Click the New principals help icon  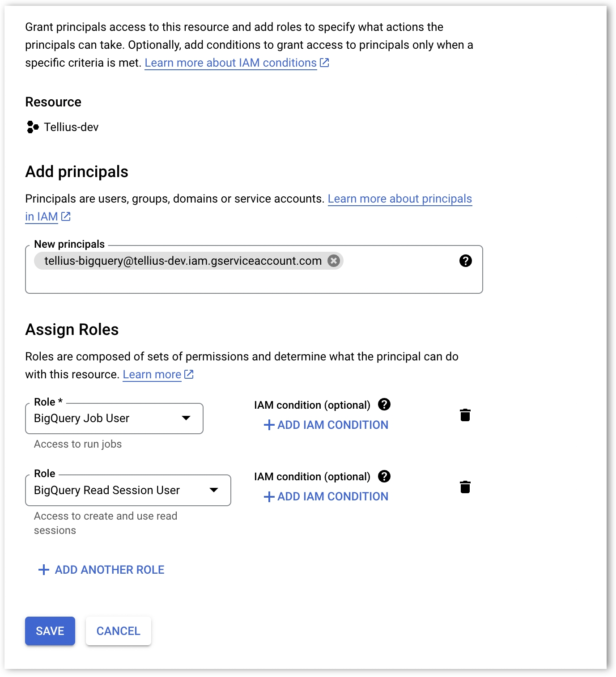[465, 261]
